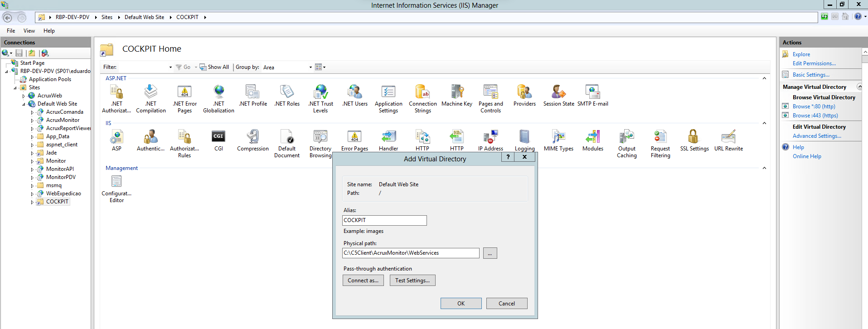This screenshot has width=868, height=329.
Task: Expand the AcruxComanda tree node
Action: pos(32,112)
